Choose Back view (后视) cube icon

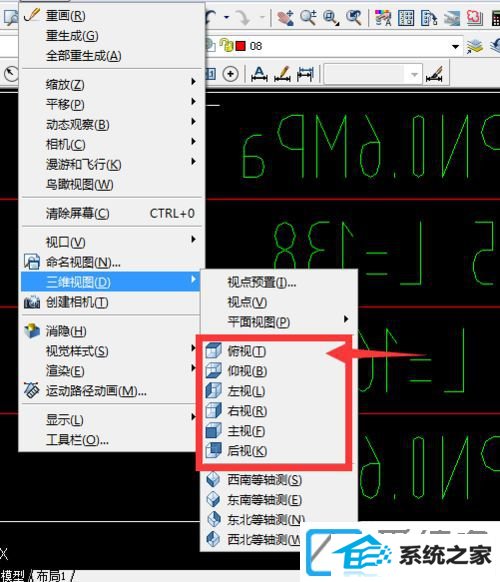tap(214, 451)
